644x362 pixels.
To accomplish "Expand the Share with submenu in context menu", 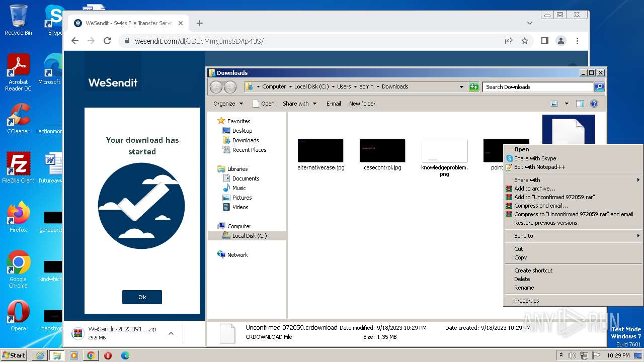I will tap(574, 180).
